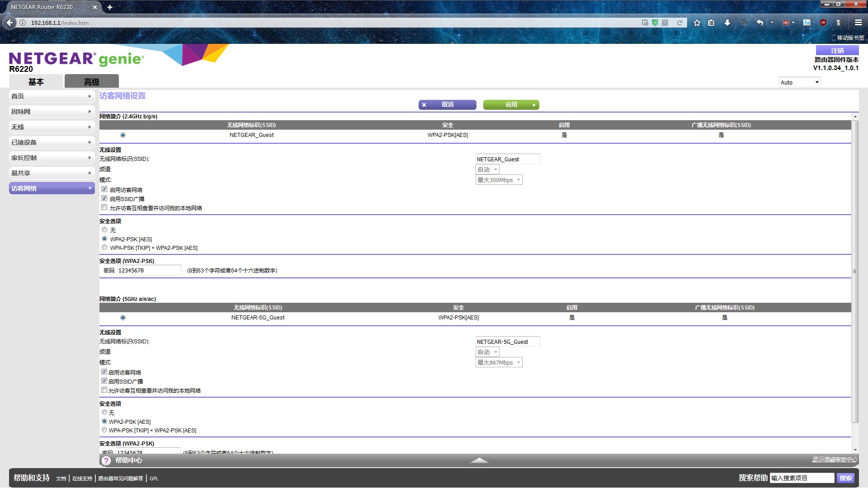Click the 搜索 search help button
Viewport: 868px width, 488px height.
pyautogui.click(x=845, y=478)
